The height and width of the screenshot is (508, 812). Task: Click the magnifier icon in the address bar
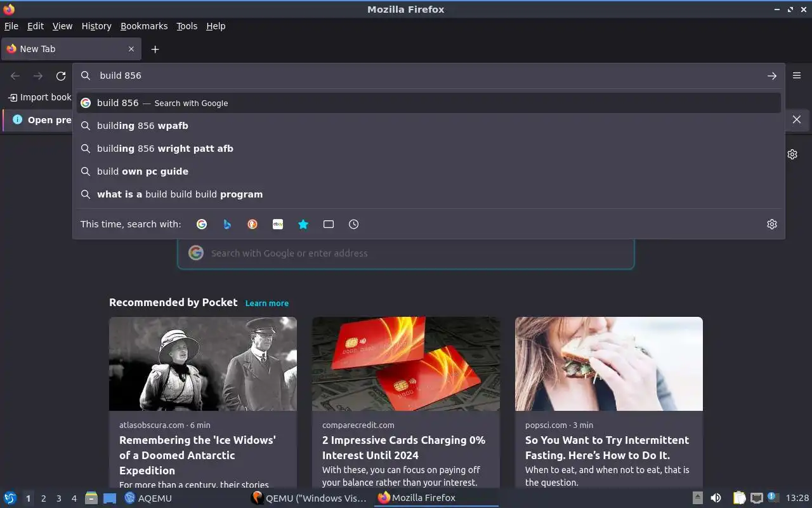tap(86, 76)
